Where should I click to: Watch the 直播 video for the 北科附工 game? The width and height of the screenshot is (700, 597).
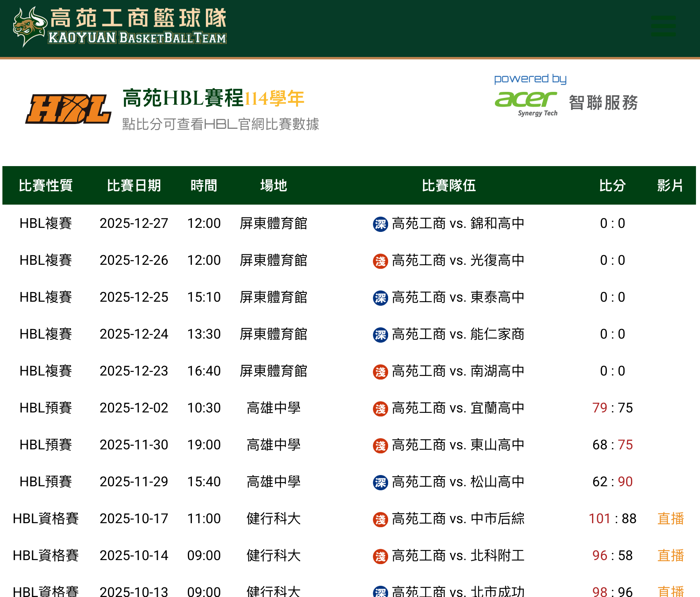click(670, 556)
